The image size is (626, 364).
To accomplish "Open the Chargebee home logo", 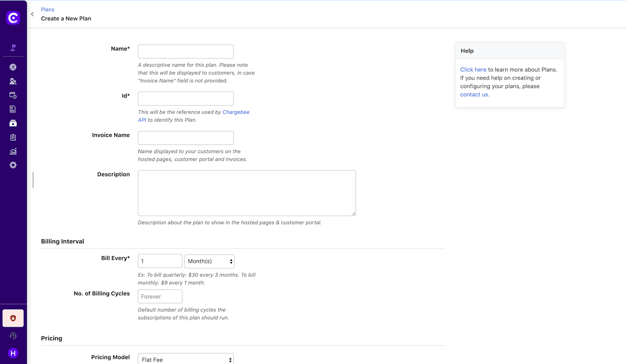I will tap(13, 18).
